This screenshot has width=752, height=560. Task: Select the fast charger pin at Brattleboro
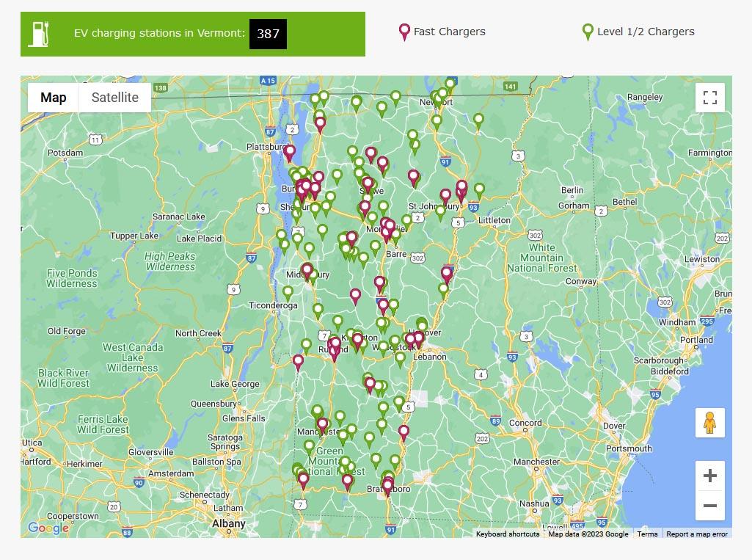[388, 485]
